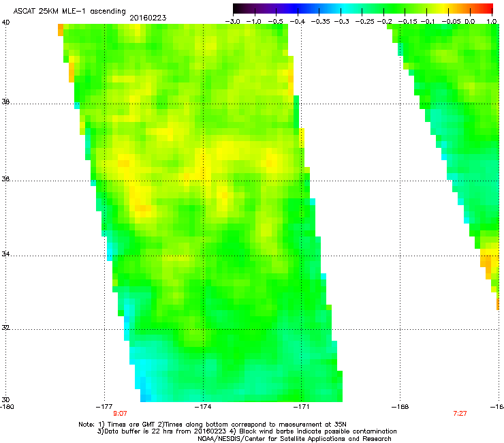
Task: Click the colorbar label -0.35
Action: pyautogui.click(x=319, y=22)
